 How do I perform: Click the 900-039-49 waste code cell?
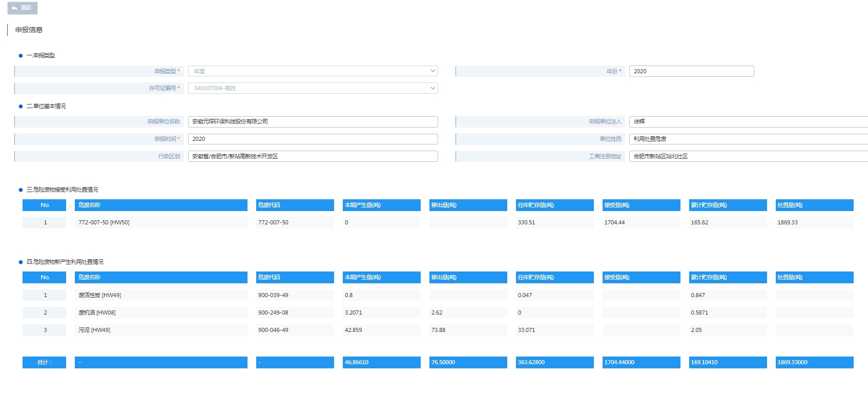(295, 296)
